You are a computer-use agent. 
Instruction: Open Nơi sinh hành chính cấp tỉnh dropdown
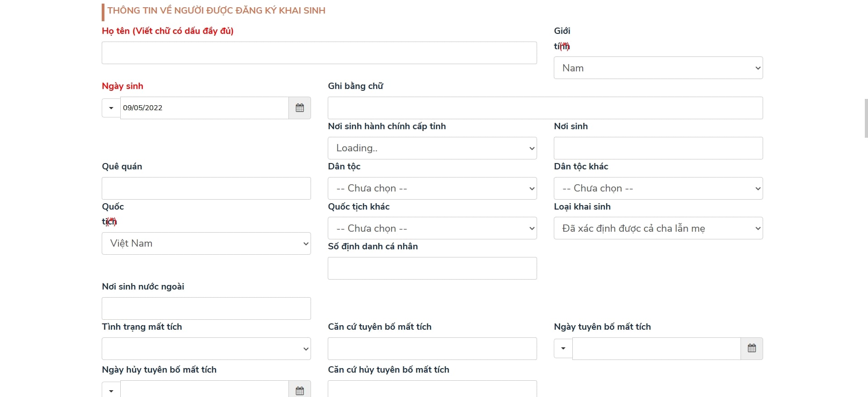click(432, 148)
